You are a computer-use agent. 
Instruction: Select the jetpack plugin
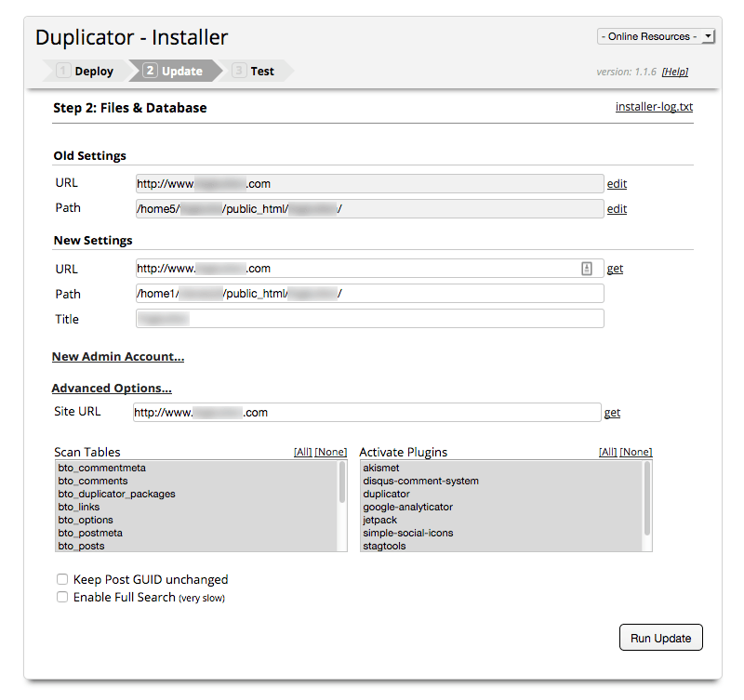tap(501, 520)
